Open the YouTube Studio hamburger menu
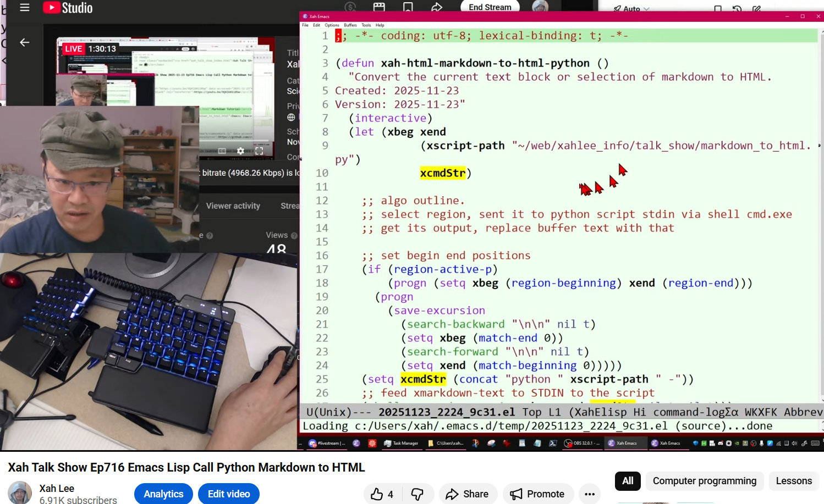 (25, 8)
